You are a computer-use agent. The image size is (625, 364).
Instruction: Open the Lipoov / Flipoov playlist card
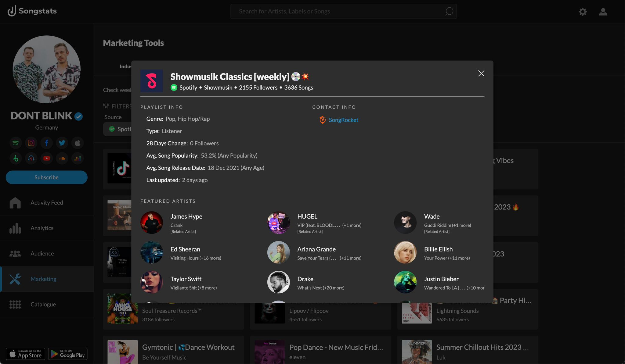coord(320,316)
